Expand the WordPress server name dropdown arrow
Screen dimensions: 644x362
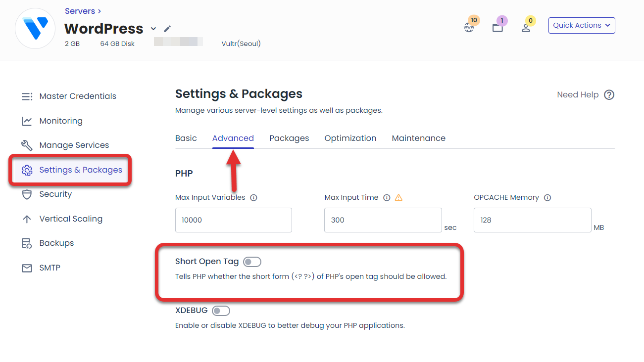(153, 29)
